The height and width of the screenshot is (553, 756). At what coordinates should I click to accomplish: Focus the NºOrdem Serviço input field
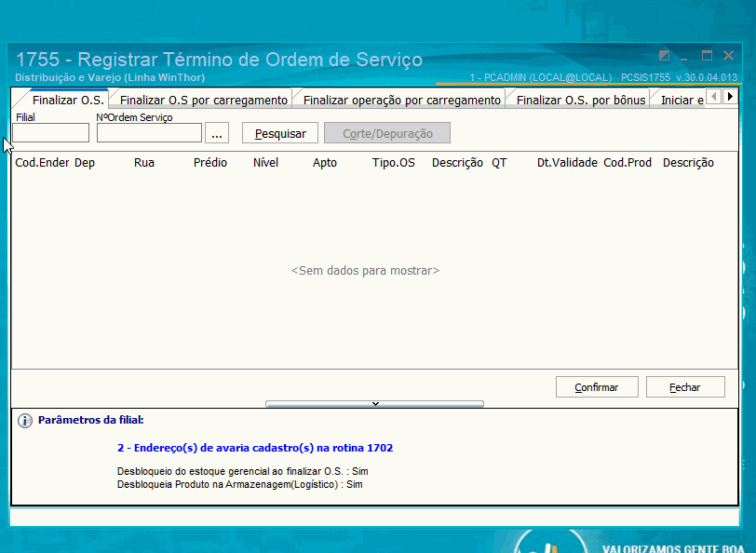point(149,132)
